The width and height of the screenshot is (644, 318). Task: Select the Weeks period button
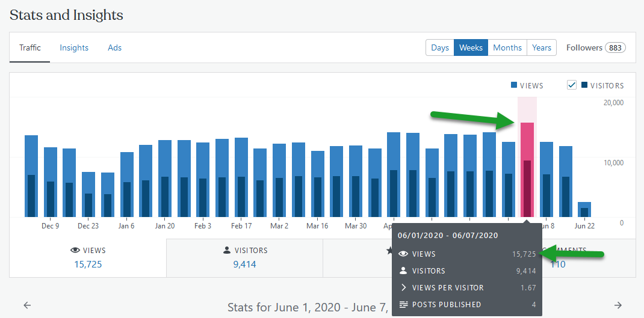471,47
